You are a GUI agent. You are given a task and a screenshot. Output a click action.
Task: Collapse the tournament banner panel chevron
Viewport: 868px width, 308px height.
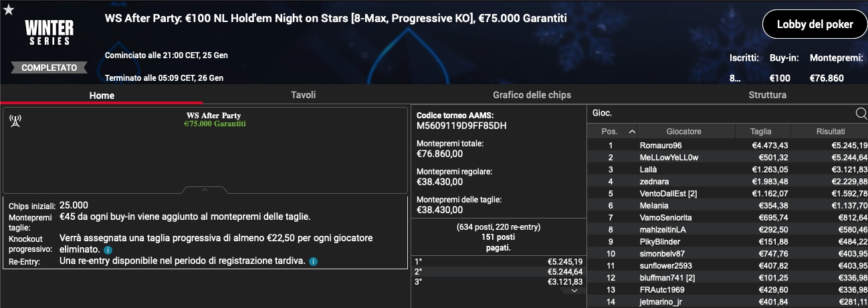coord(205,190)
